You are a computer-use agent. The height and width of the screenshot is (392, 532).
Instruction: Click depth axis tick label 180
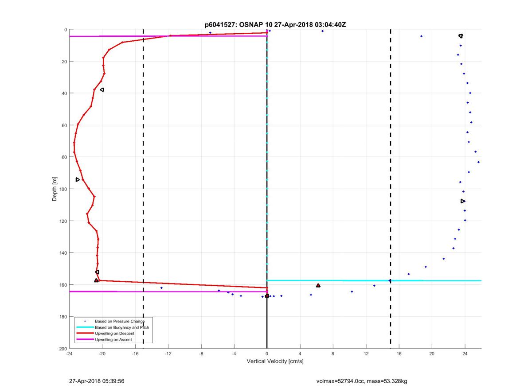click(63, 317)
